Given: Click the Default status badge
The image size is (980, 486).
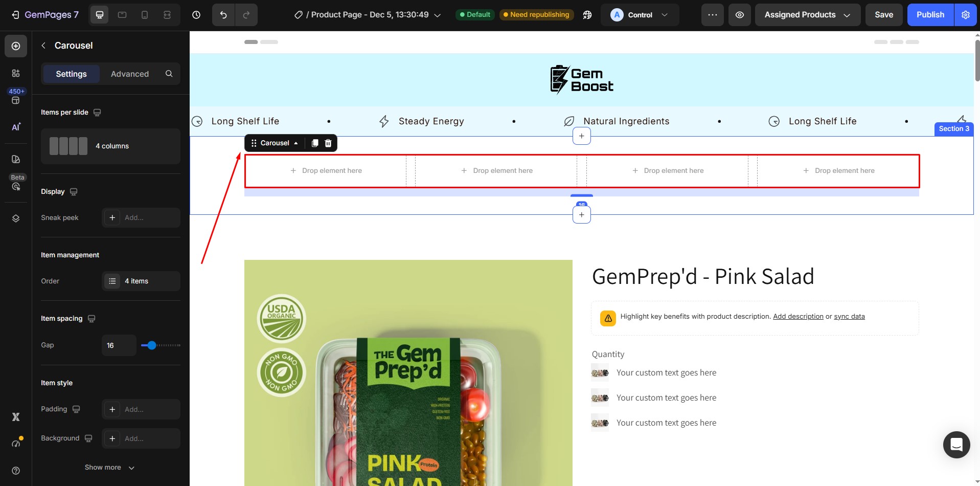Looking at the screenshot, I should [475, 15].
